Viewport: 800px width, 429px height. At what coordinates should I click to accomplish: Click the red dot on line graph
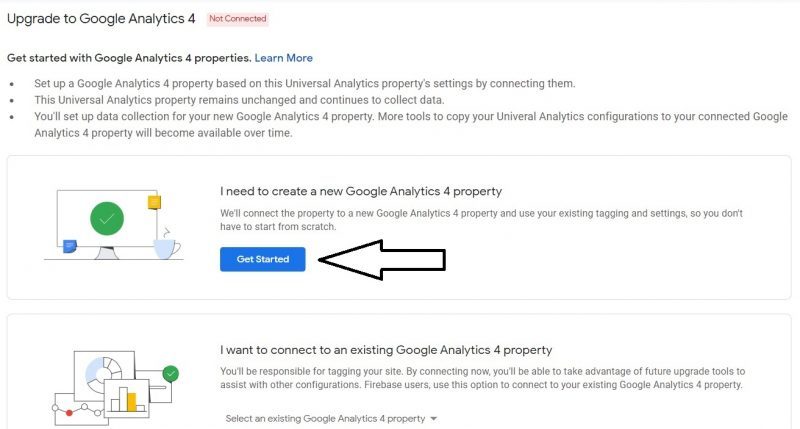pyautogui.click(x=69, y=413)
